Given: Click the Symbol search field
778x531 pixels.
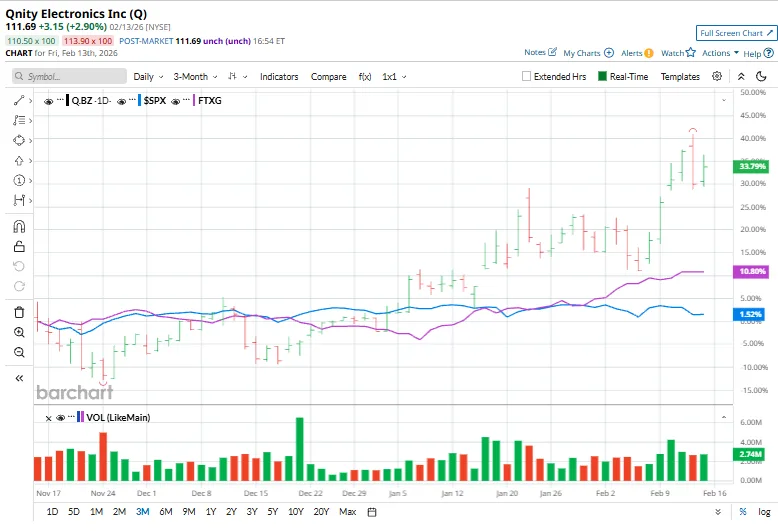Looking at the screenshot, I should pyautogui.click(x=69, y=76).
